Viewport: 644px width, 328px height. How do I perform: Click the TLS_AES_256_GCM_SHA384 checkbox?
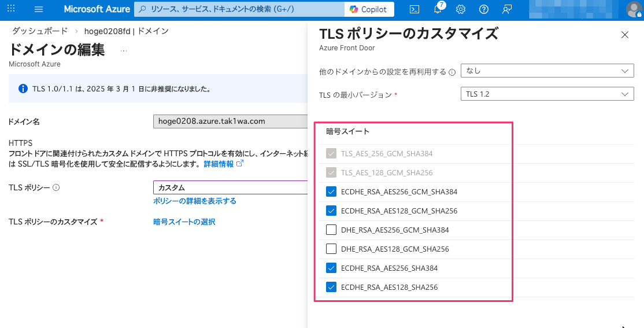331,154
